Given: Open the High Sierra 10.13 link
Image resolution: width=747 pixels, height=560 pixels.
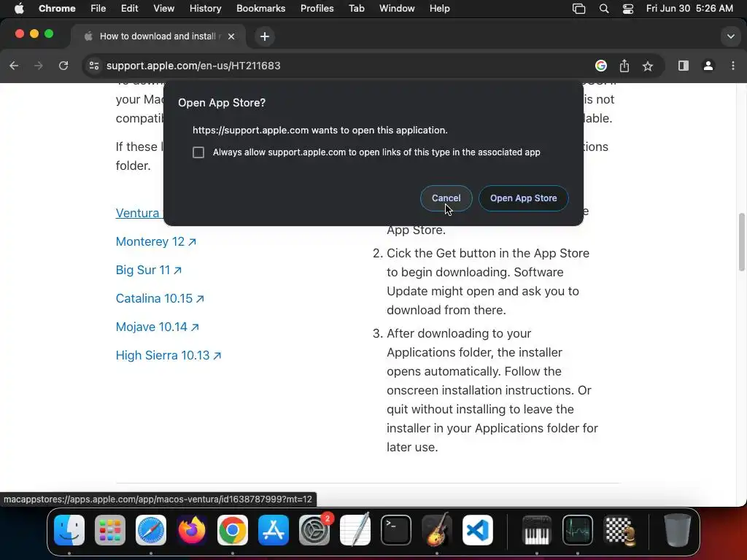Looking at the screenshot, I should [169, 355].
